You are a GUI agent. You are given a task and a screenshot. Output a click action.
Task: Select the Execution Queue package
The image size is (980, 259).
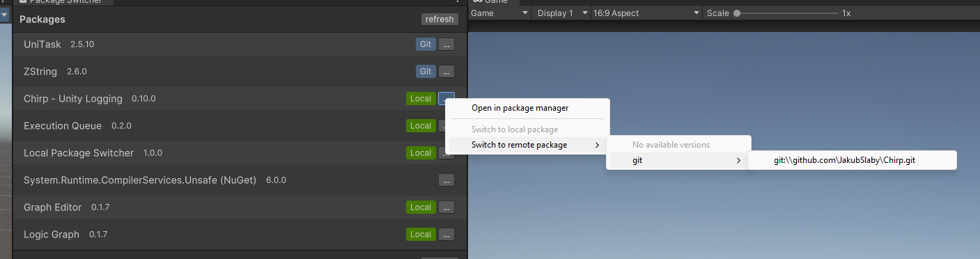63,125
